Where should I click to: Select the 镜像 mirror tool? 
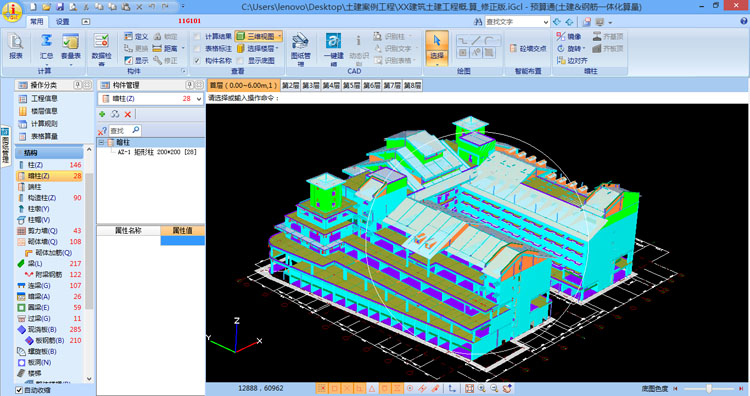(569, 36)
